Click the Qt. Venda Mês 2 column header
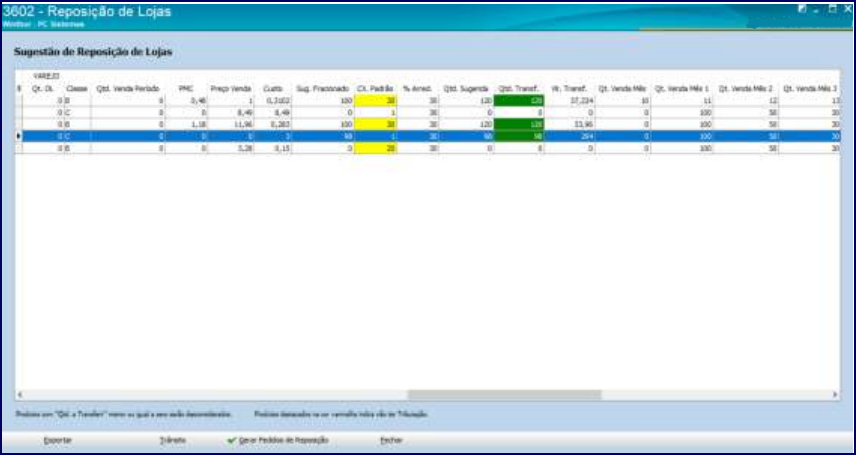The width and height of the screenshot is (856, 455). click(x=746, y=88)
